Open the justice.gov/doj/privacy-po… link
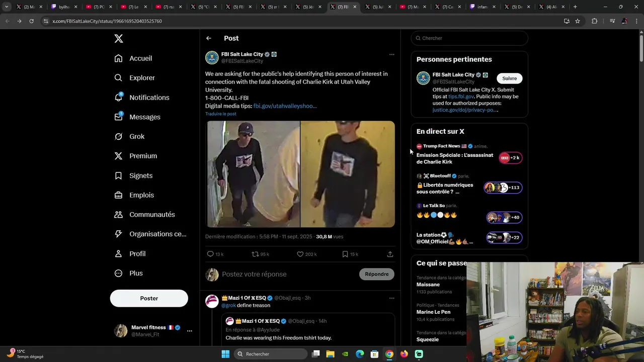 point(465,110)
